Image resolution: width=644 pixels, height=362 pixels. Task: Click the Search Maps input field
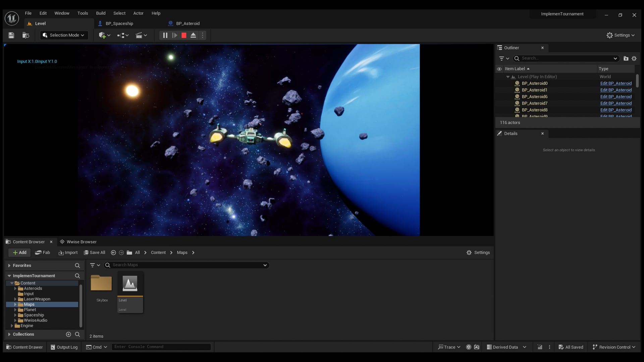click(186, 265)
